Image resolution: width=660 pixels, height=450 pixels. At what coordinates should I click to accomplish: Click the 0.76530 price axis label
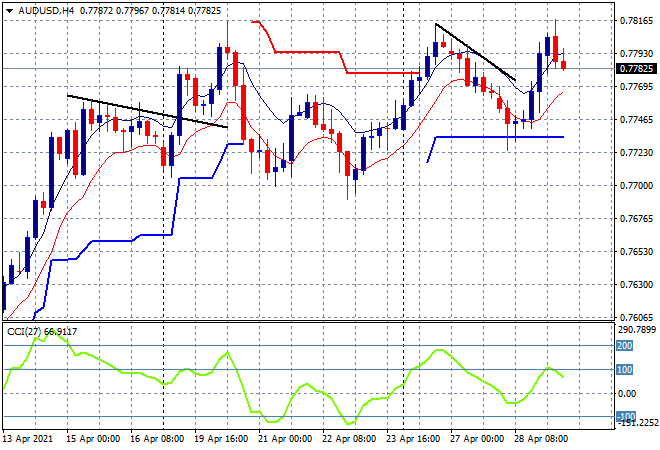(x=636, y=251)
